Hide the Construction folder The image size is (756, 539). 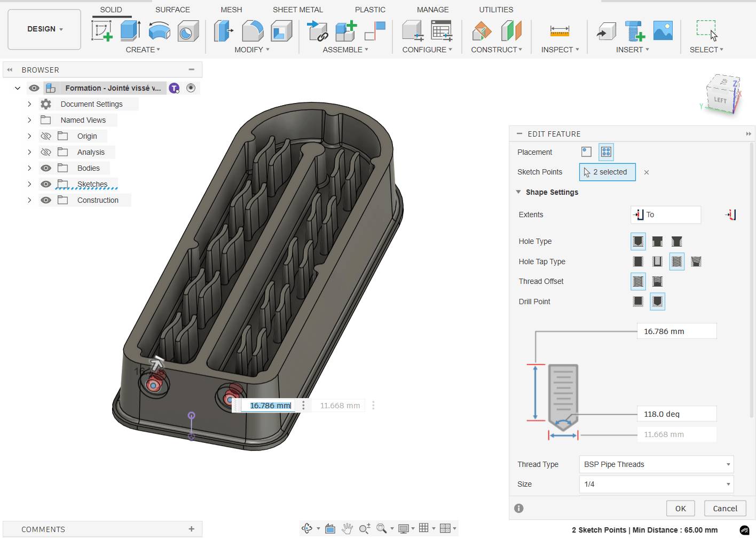pos(46,200)
